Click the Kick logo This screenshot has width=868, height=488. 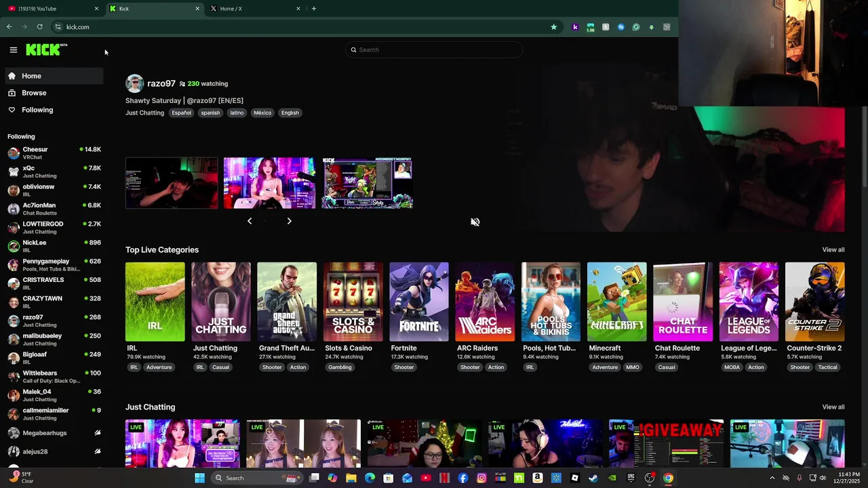pyautogui.click(x=46, y=49)
